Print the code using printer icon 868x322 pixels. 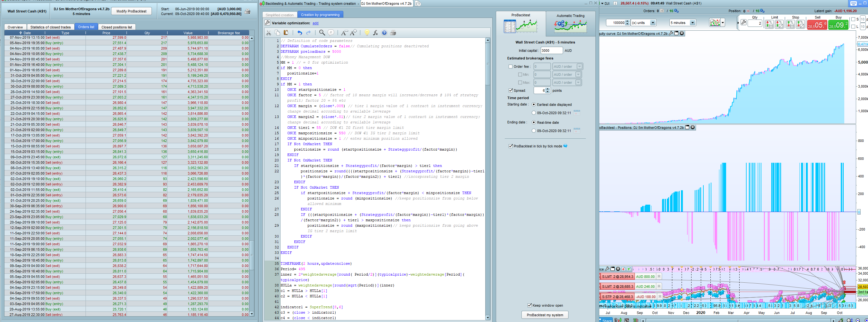click(x=393, y=33)
